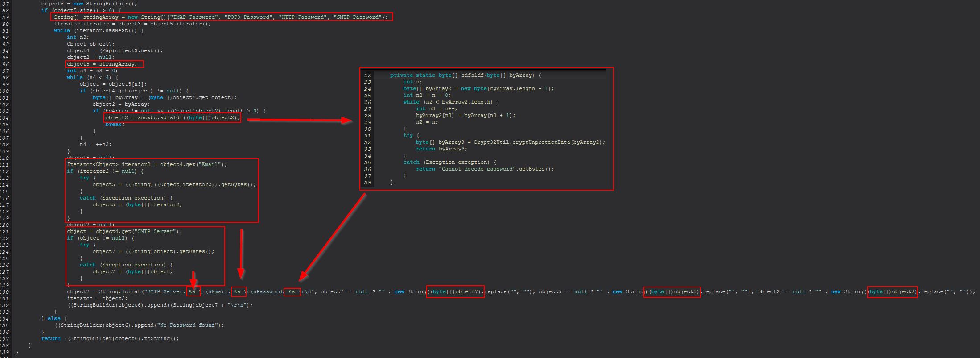Click the 'n2 = n;' line

click(x=427, y=122)
